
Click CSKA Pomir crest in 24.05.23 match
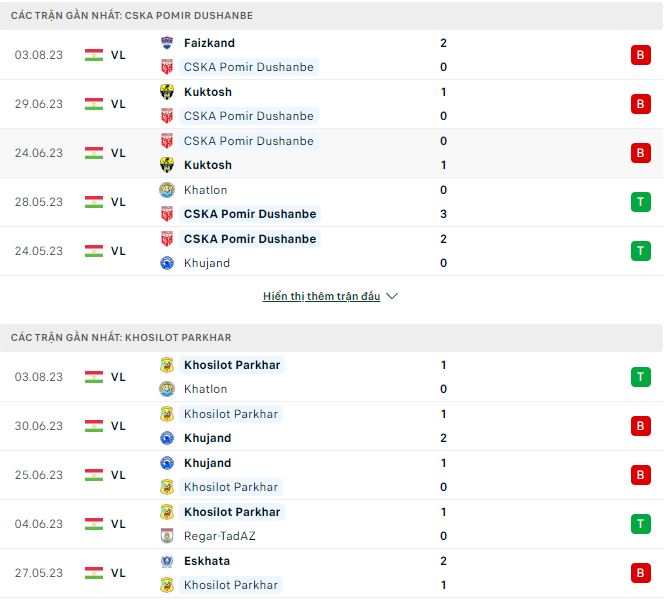[167, 239]
